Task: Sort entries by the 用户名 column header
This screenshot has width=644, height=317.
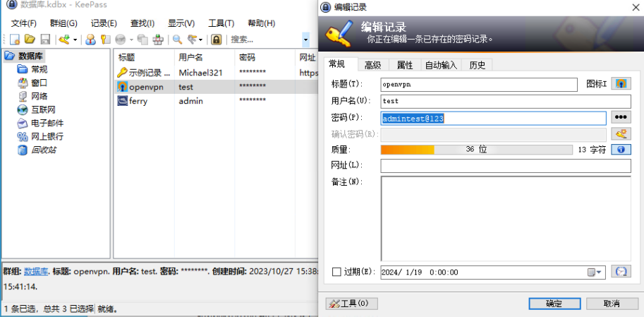Action: pos(205,58)
